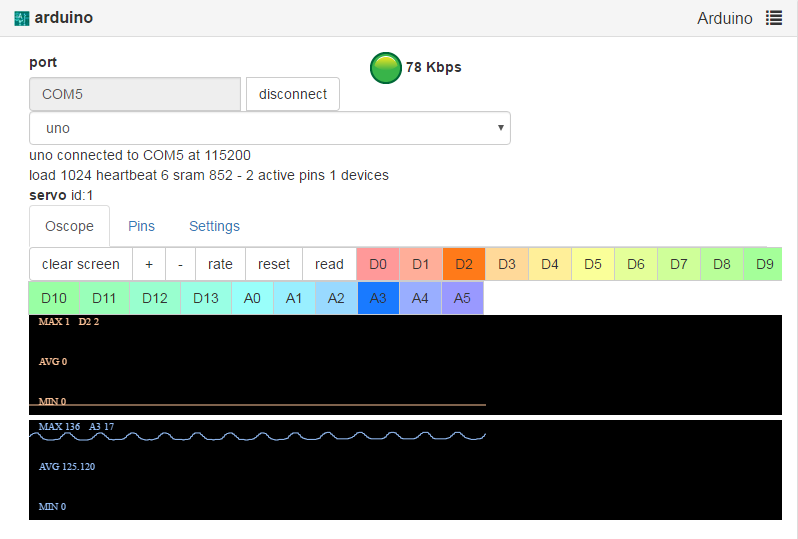Toggle pin D5 trace
The width and height of the screenshot is (798, 539).
point(593,264)
